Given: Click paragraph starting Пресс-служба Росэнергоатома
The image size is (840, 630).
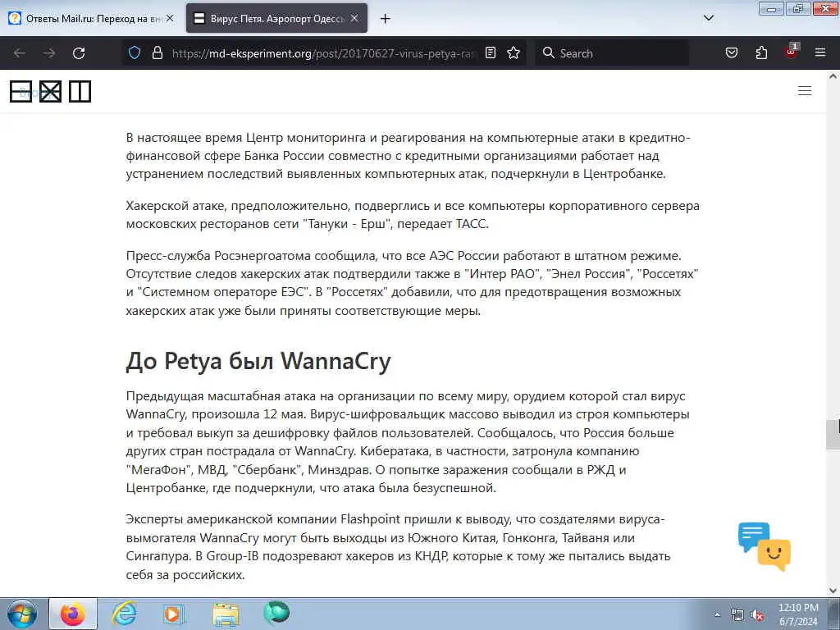Looking at the screenshot, I should point(413,283).
